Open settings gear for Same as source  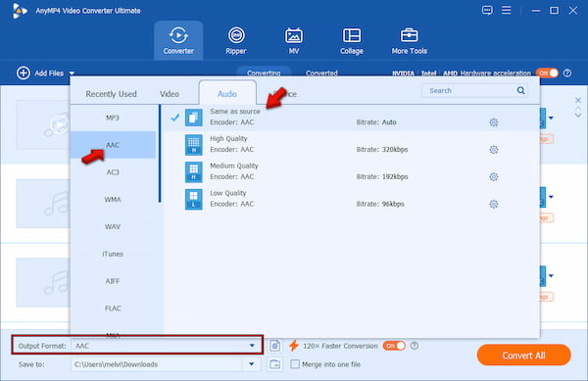coord(494,122)
